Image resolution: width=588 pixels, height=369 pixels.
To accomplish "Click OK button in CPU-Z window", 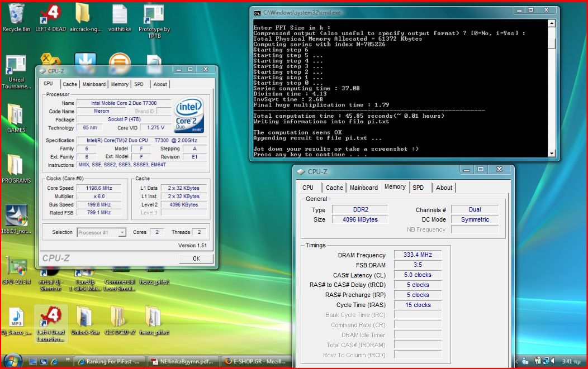I will click(196, 258).
